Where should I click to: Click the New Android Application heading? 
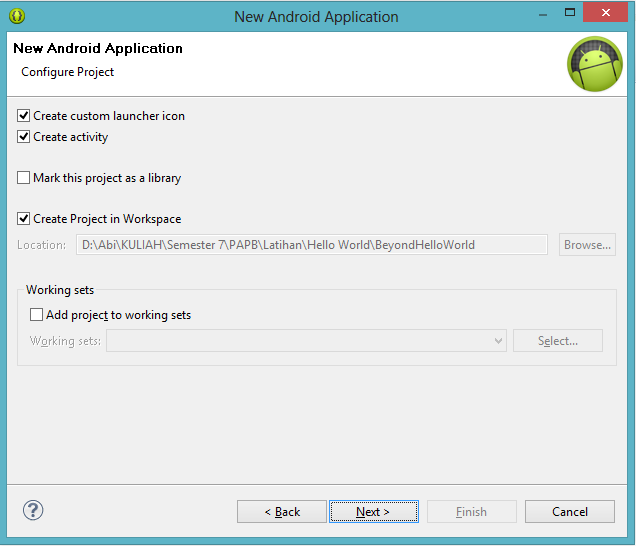click(x=98, y=48)
